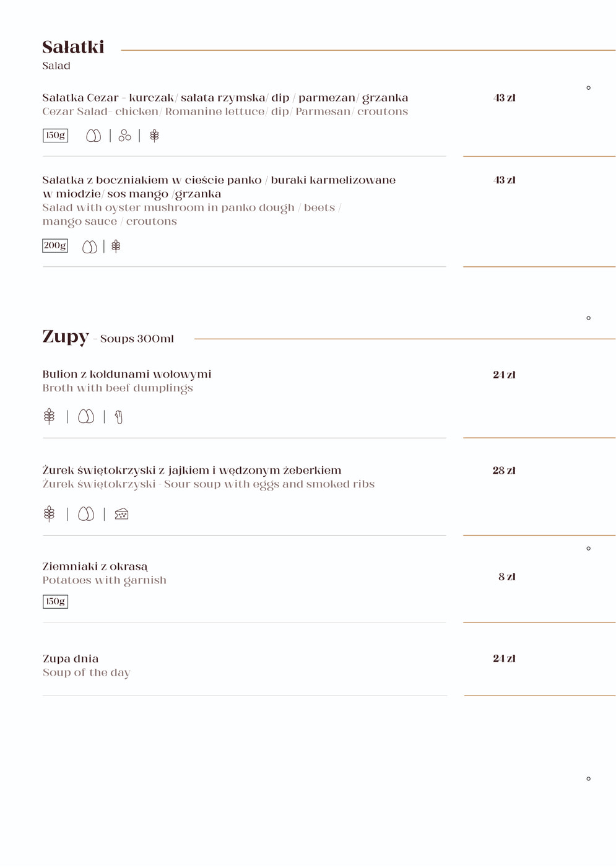
Task: Click the 8 zł price for potatoes
Action: pos(506,577)
